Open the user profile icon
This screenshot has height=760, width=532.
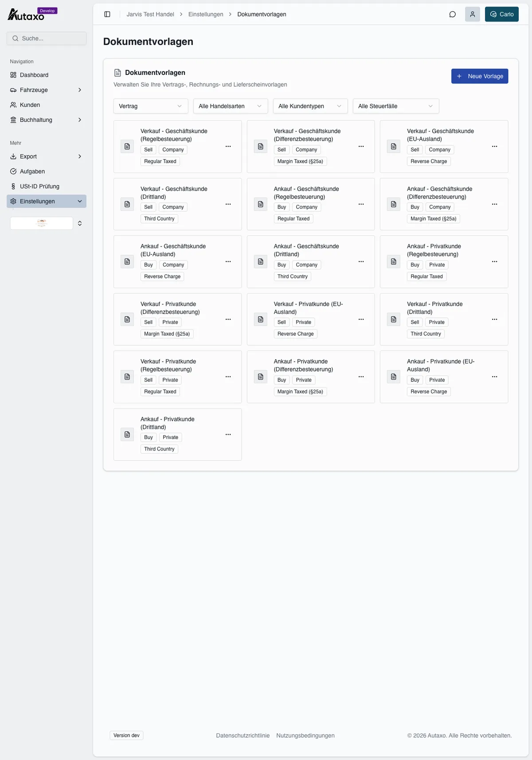473,14
